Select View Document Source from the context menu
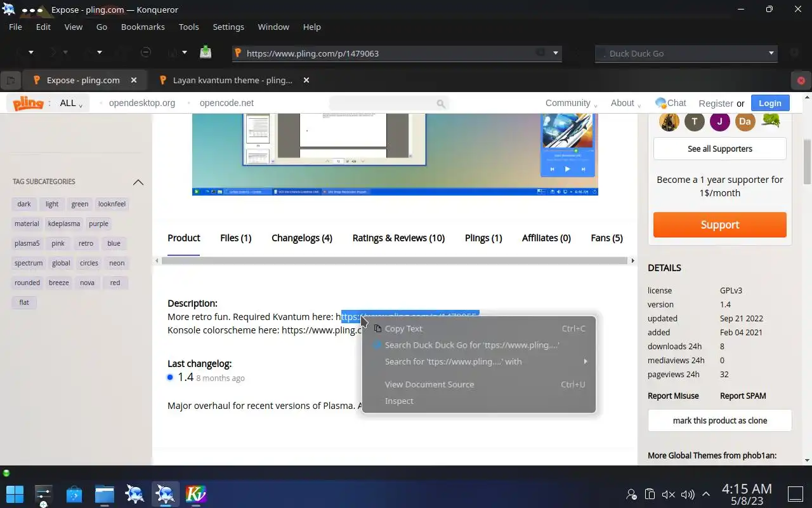Viewport: 812px width, 508px height. [x=478, y=384]
